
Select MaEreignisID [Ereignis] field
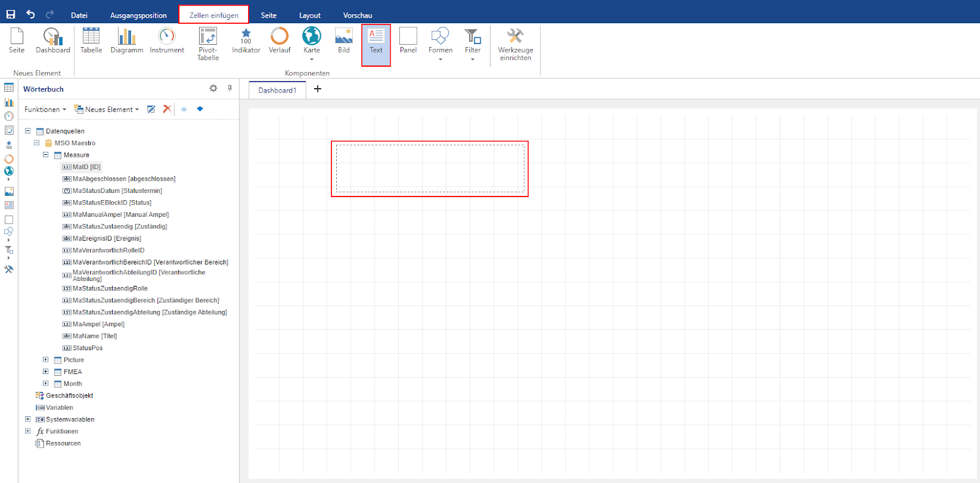(102, 239)
